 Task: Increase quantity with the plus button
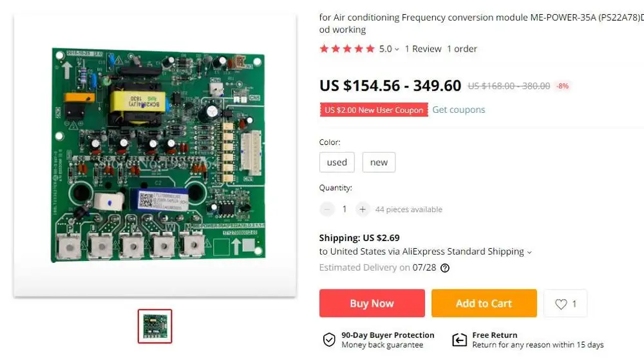pyautogui.click(x=363, y=209)
